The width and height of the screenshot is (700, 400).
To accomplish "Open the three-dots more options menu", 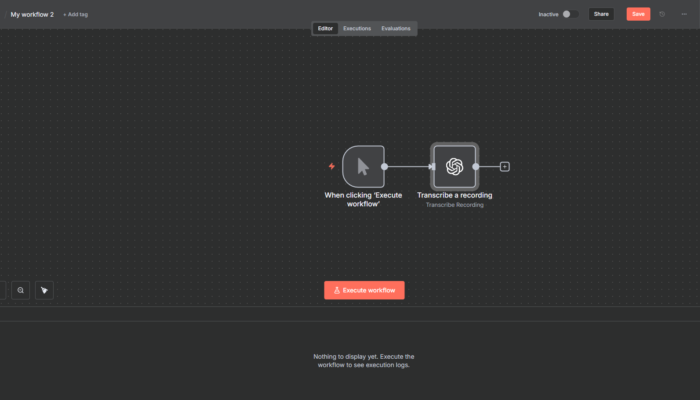I will (x=684, y=14).
